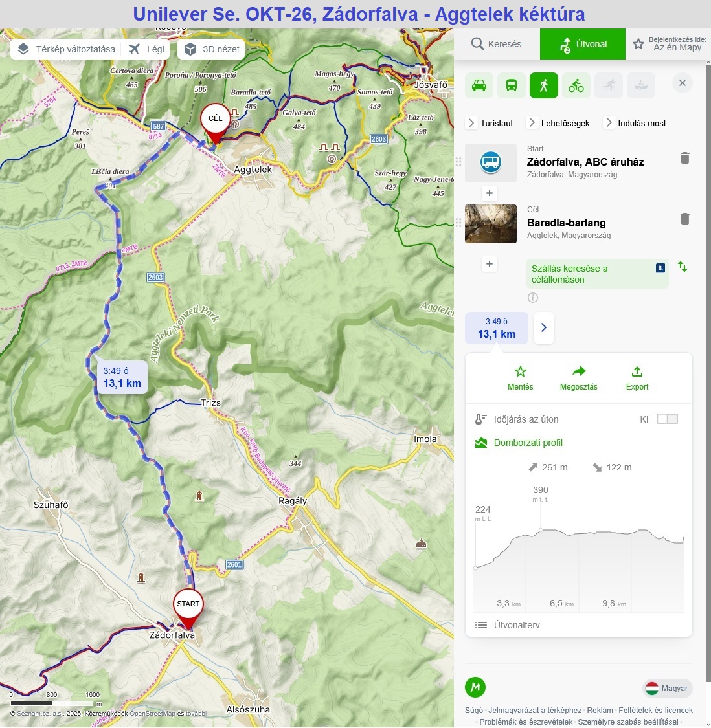Choose the bicycle route mode icon
Image resolution: width=711 pixels, height=728 pixels.
(x=576, y=85)
